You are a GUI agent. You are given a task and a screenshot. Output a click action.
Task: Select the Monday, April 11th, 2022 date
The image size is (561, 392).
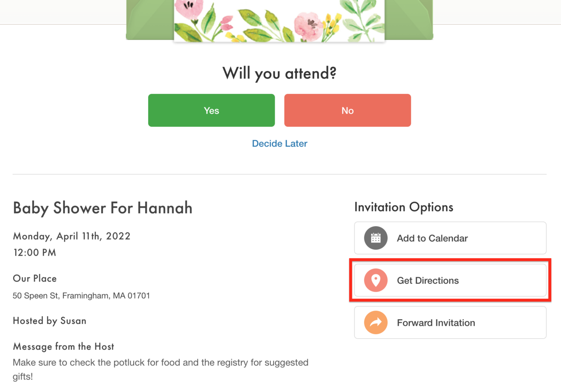(72, 236)
